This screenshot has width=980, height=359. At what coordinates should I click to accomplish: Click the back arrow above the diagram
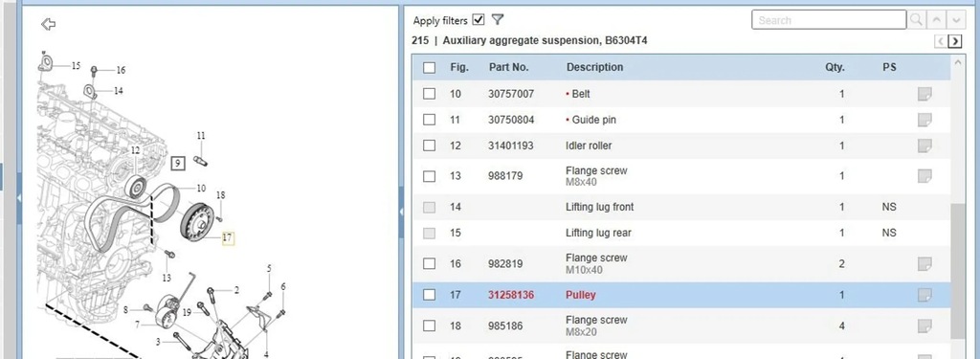(x=48, y=24)
